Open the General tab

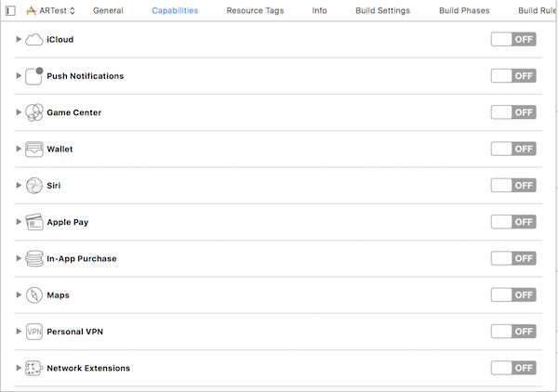click(x=108, y=10)
